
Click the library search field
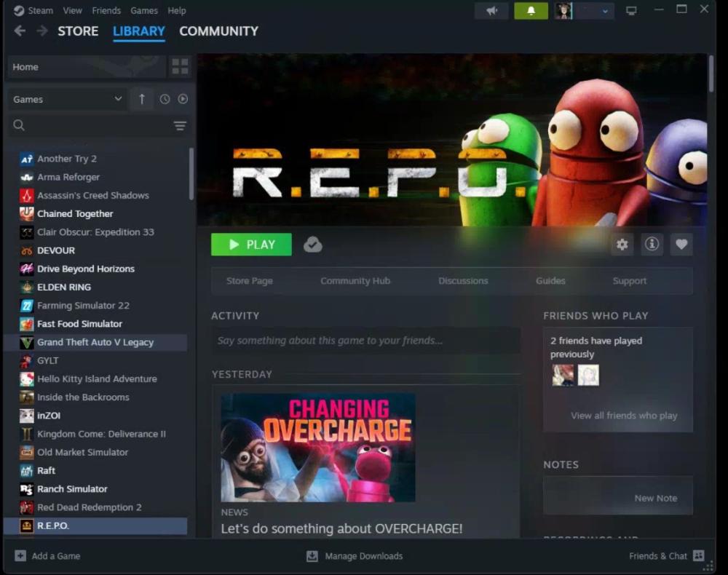(99, 125)
